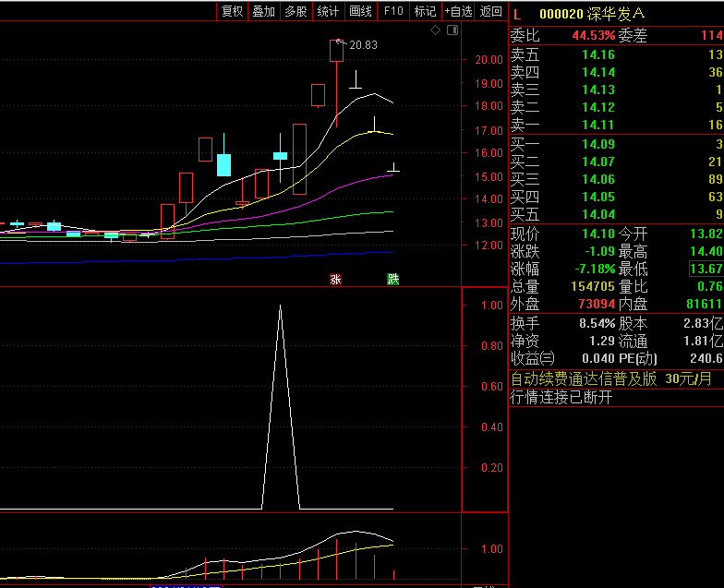Click the 20.83 high price label
724x588 pixels.
coord(363,44)
